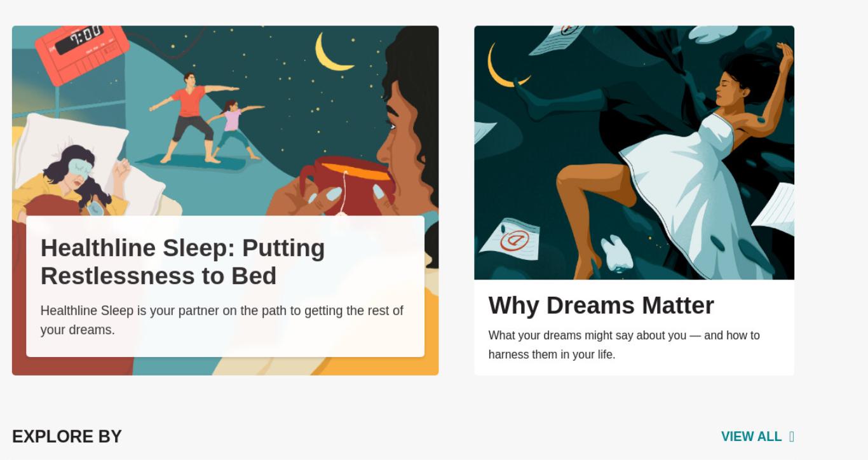
Task: Click the arrow icon beside VIEW ALL
Action: [x=791, y=436]
